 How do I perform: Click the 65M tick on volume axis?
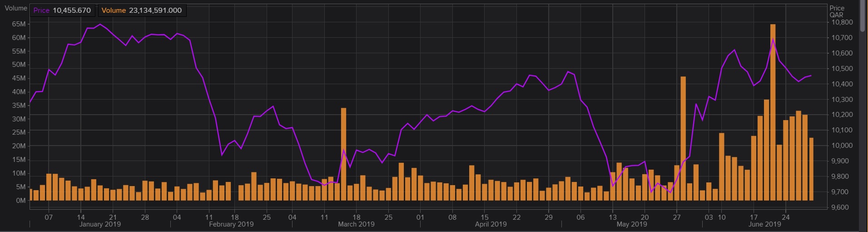[19, 24]
